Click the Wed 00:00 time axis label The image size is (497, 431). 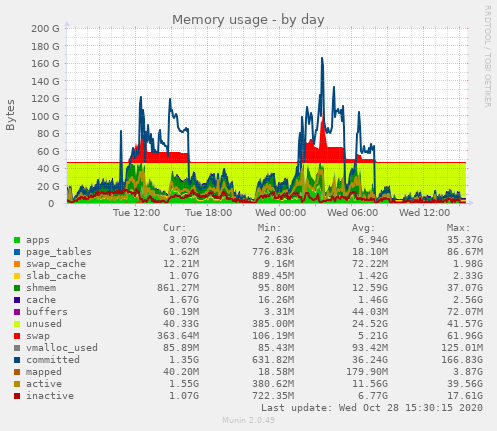pyautogui.click(x=281, y=213)
